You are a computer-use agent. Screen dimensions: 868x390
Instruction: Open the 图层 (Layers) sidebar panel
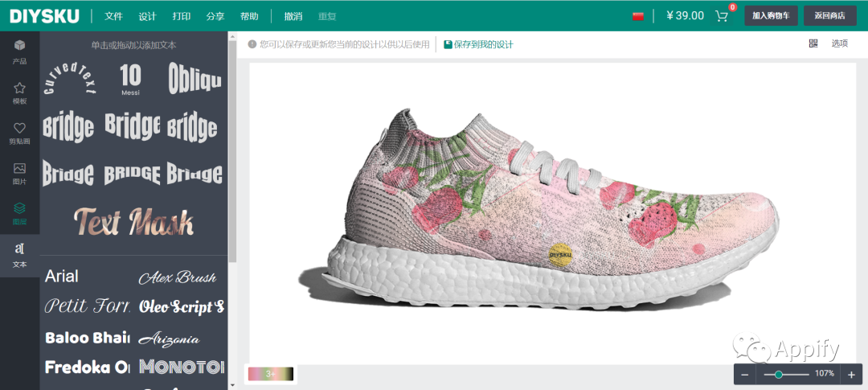point(19,213)
